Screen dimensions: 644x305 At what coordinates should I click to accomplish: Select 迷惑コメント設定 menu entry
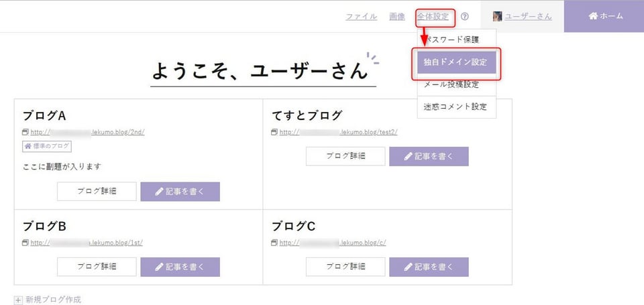[457, 107]
